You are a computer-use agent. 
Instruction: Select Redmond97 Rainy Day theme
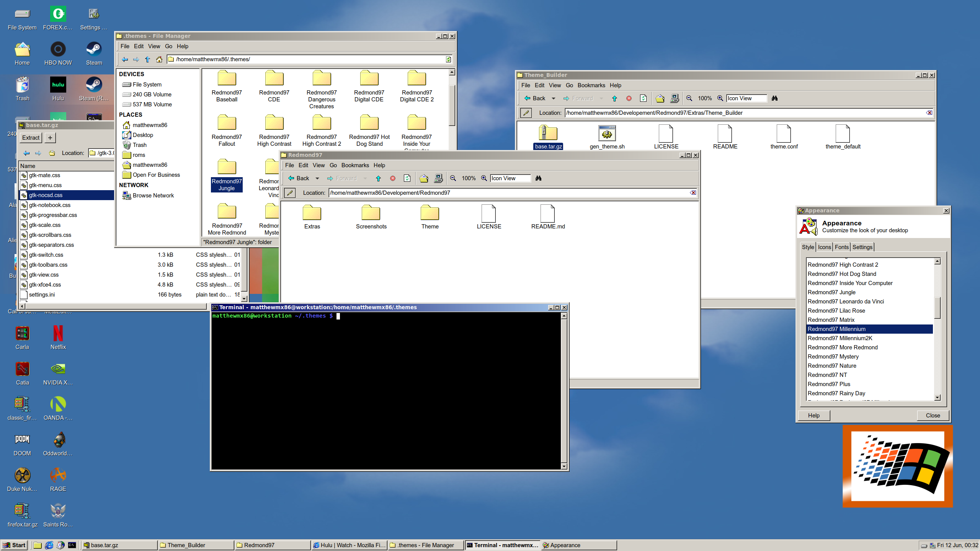(x=869, y=393)
